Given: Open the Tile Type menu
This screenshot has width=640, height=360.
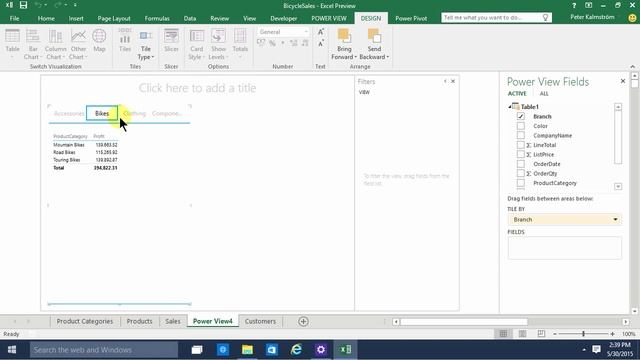Looking at the screenshot, I should (x=146, y=44).
